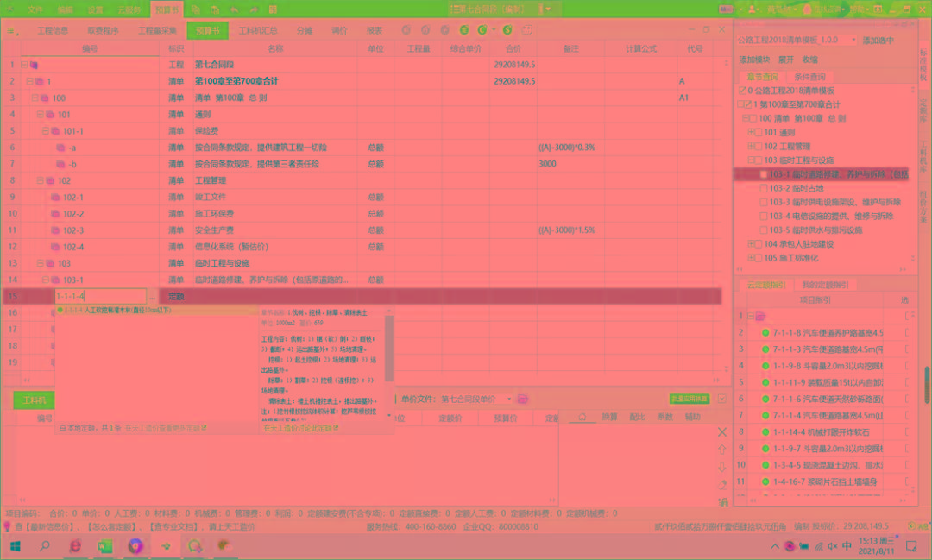The image size is (932, 560).
Task: Switch to the 调价 tab
Action: (x=339, y=30)
